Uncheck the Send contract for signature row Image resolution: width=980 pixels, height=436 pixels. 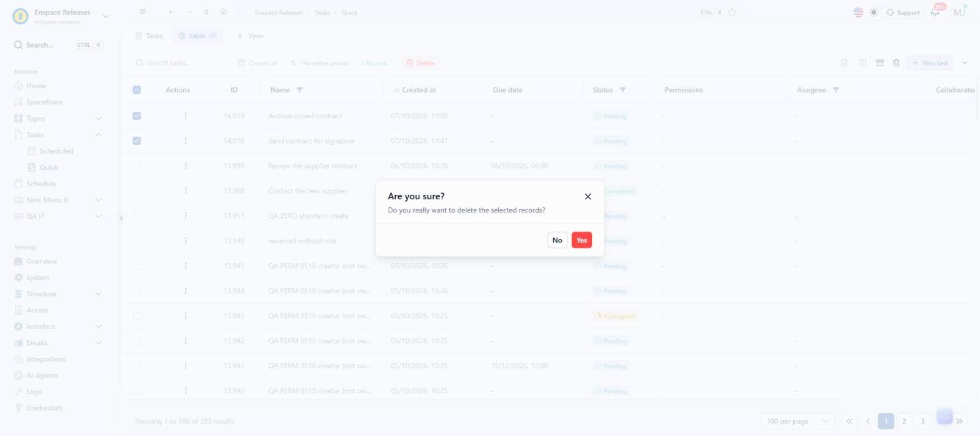[x=137, y=141]
